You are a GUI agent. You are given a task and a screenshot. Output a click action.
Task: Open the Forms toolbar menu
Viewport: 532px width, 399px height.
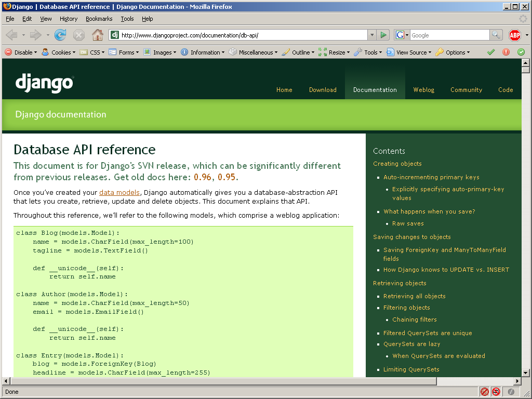[x=124, y=52]
